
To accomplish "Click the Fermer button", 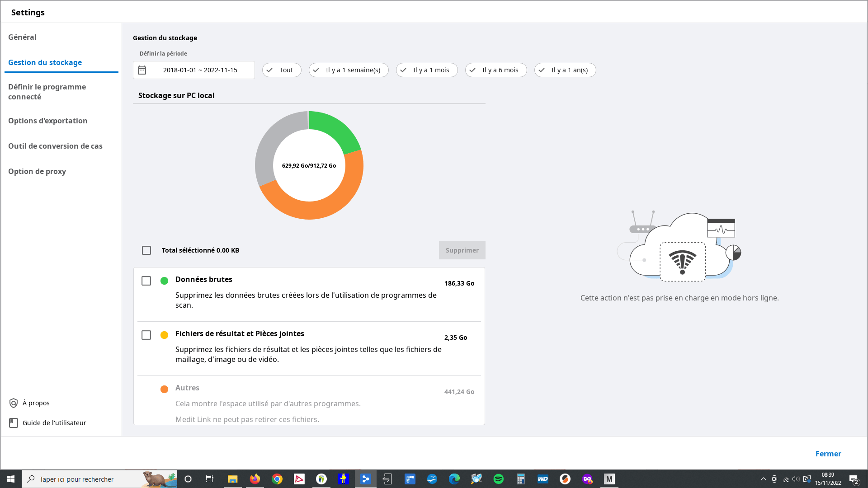I will [x=828, y=454].
